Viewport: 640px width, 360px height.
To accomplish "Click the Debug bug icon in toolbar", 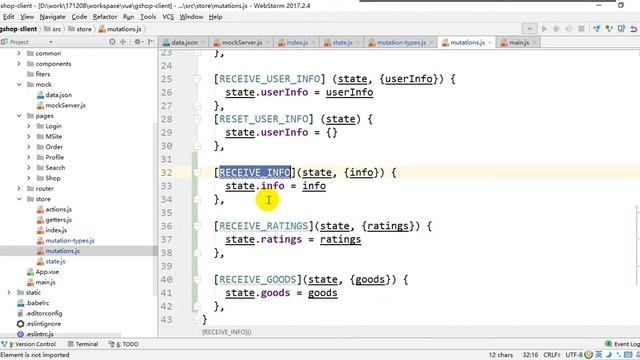I will tap(556, 29).
